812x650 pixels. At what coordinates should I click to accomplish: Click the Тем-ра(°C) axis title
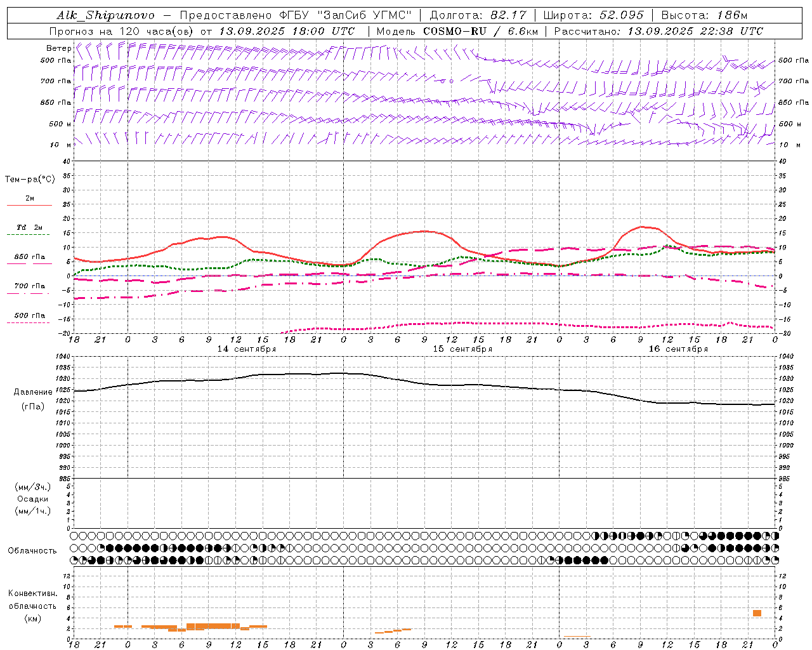click(x=30, y=180)
